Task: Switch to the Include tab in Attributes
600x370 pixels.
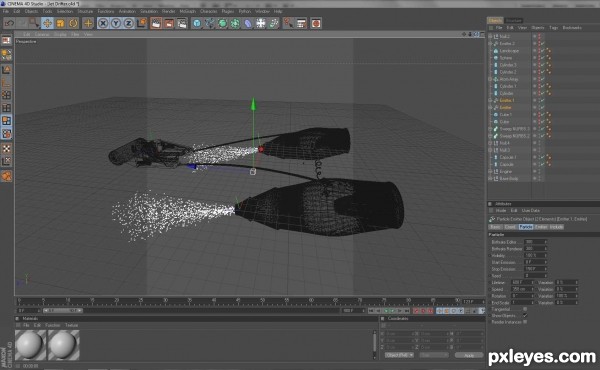Action: [556, 227]
